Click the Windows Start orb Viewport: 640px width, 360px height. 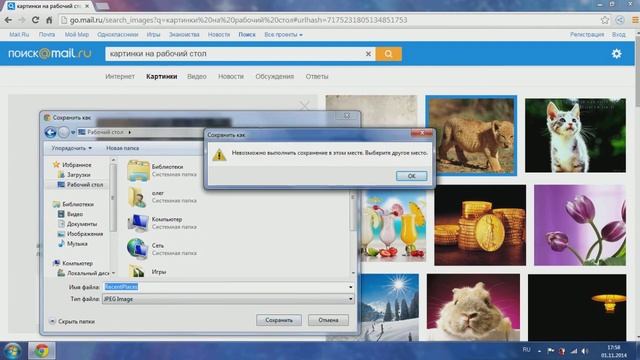[x=12, y=351]
